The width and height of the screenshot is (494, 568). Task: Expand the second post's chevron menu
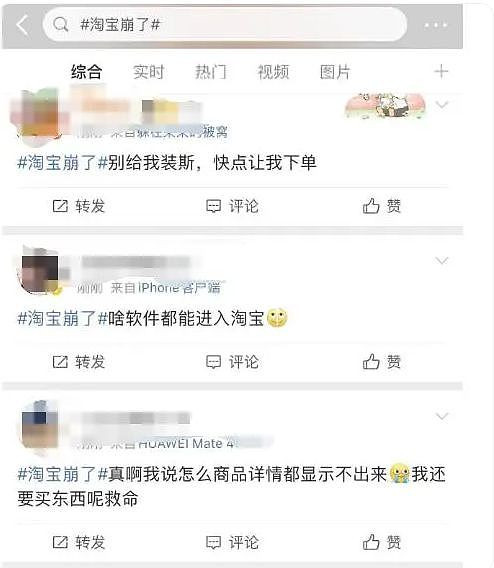point(442,260)
